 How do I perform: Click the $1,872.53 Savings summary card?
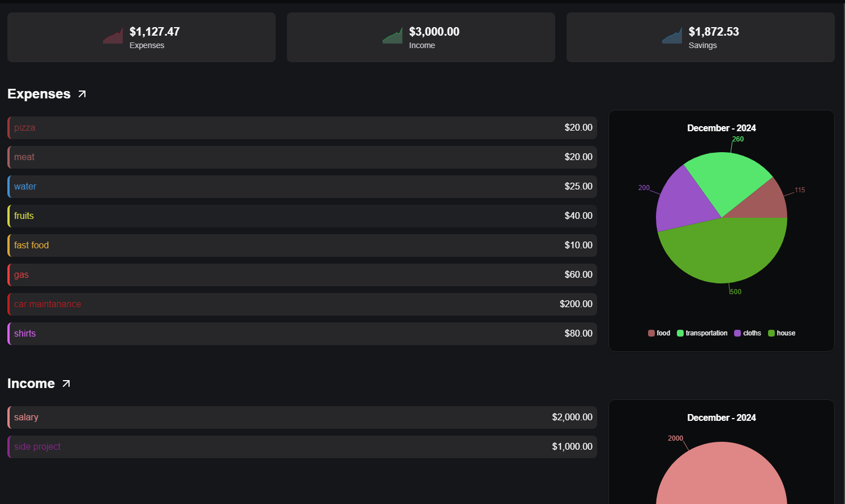[x=701, y=37]
